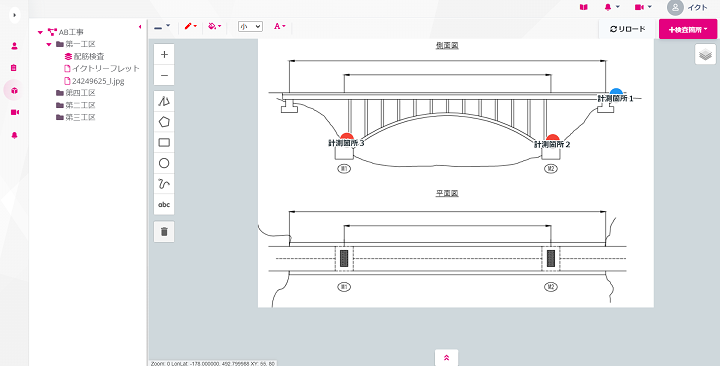Click the blue 計測箇所 1 marker

[616, 92]
